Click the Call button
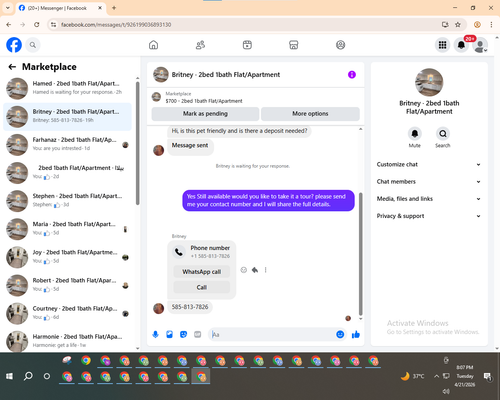This screenshot has height=400, width=500. click(x=202, y=287)
